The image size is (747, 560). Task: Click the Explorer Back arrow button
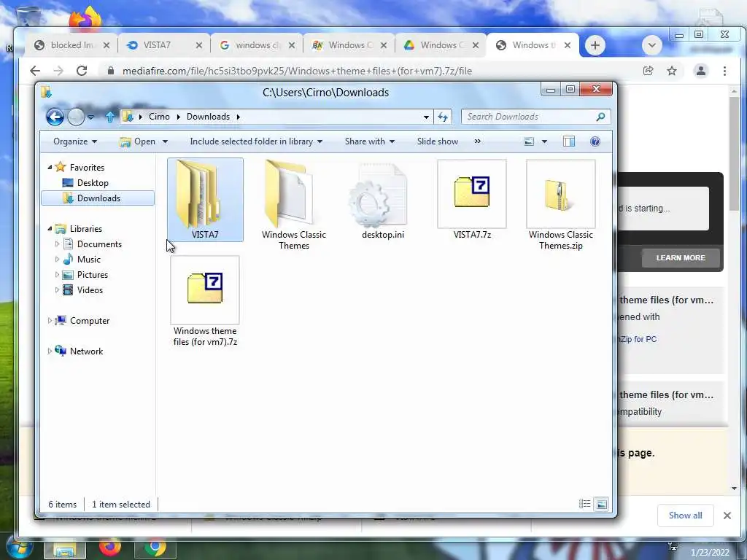click(x=55, y=117)
